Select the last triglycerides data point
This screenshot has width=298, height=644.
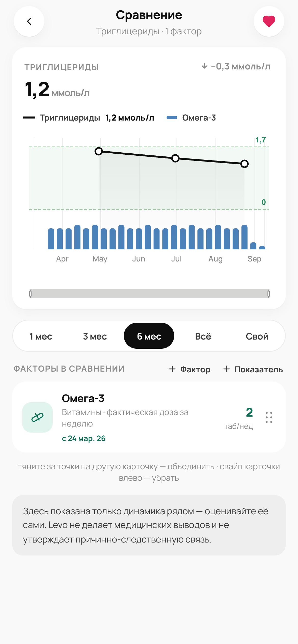click(x=245, y=164)
